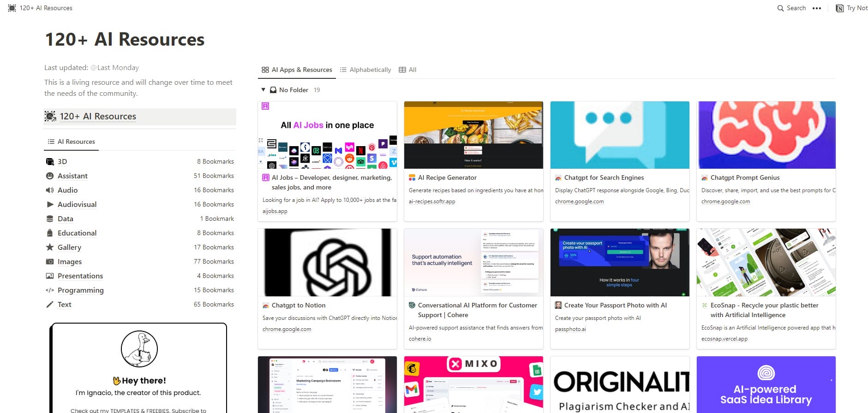Open the Programming category link
Screen dimensions: 868x413
[x=81, y=290]
